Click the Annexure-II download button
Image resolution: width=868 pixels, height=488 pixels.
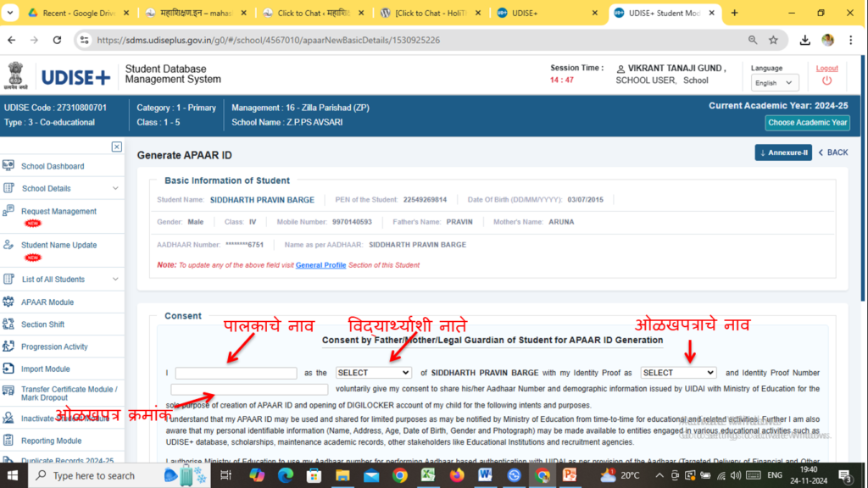tap(782, 152)
